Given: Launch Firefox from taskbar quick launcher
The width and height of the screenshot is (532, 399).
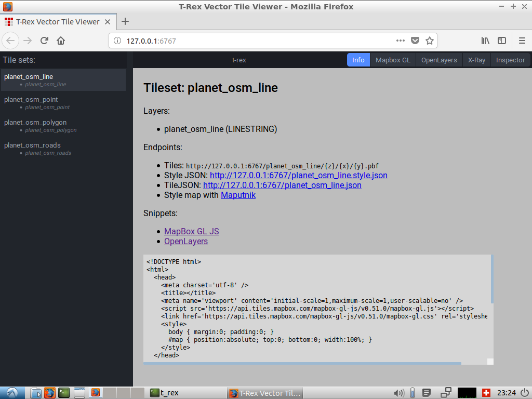Looking at the screenshot, I should pyautogui.click(x=50, y=393).
